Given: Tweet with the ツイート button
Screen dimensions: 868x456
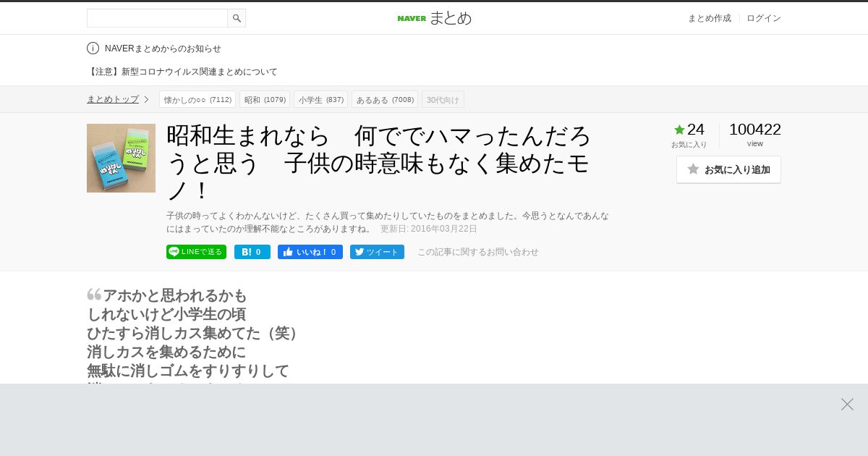Looking at the screenshot, I should coord(377,252).
